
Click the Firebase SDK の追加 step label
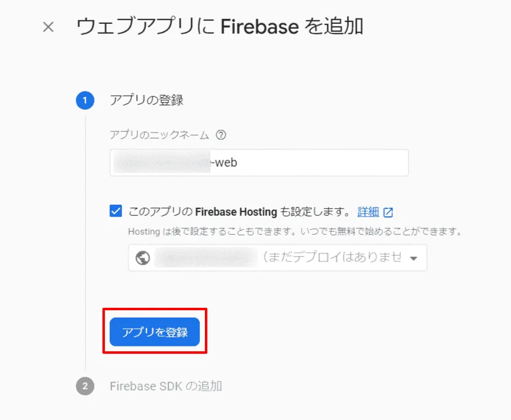(x=166, y=386)
